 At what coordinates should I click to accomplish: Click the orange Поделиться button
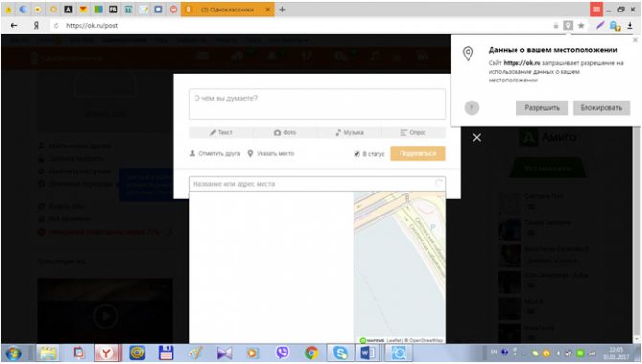(x=417, y=153)
